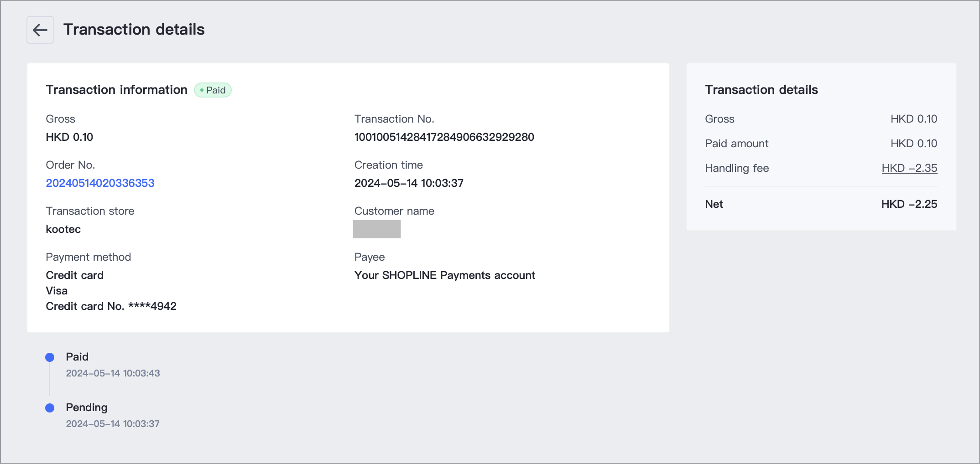This screenshot has height=464, width=980.
Task: Select the Pending timeline dot
Action: coord(50,408)
